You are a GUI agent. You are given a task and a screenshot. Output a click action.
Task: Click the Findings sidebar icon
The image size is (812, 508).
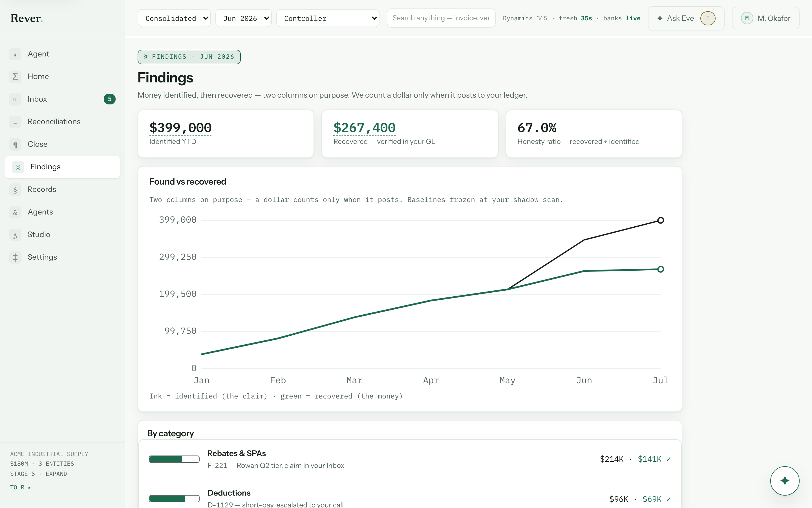(x=18, y=167)
